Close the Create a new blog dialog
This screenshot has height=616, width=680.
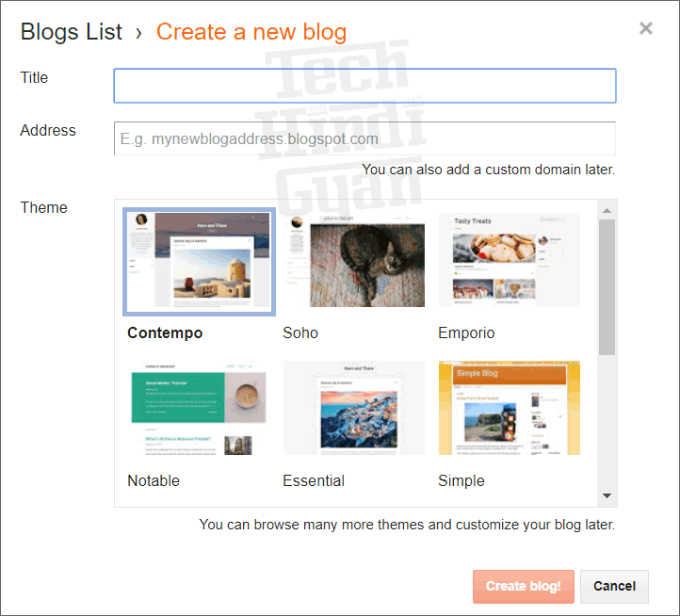point(646,28)
